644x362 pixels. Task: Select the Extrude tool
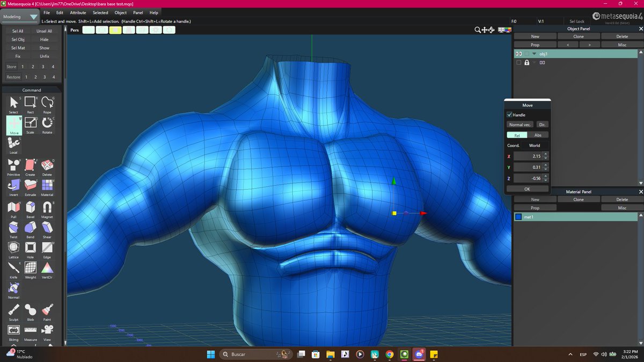point(31,188)
